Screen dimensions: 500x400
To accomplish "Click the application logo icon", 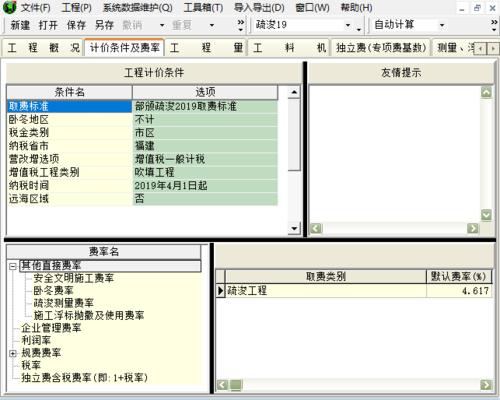I will click(x=9, y=7).
